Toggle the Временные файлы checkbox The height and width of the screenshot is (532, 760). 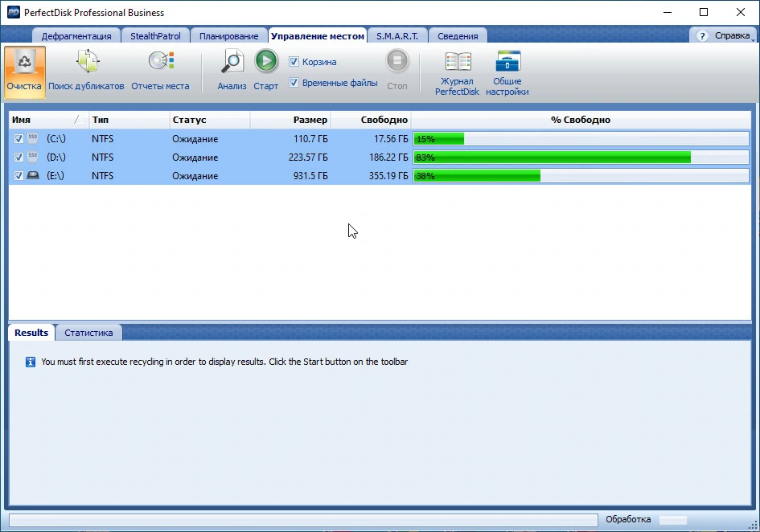[x=294, y=82]
